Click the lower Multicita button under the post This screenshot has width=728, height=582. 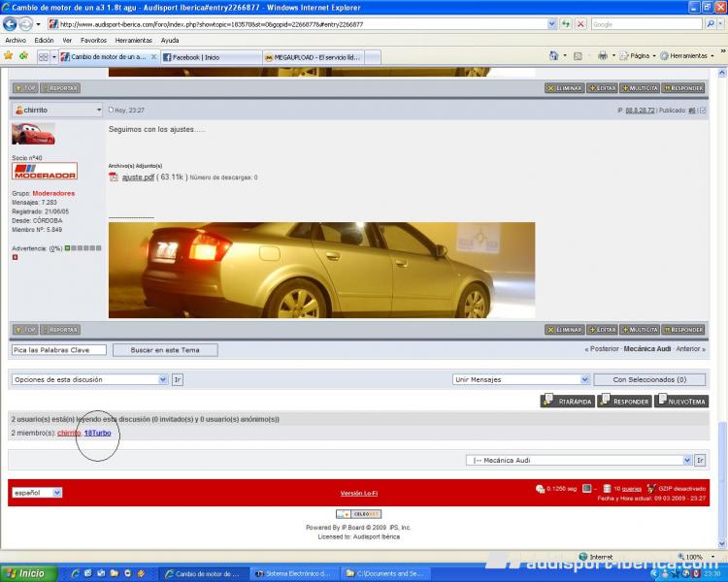pyautogui.click(x=640, y=330)
